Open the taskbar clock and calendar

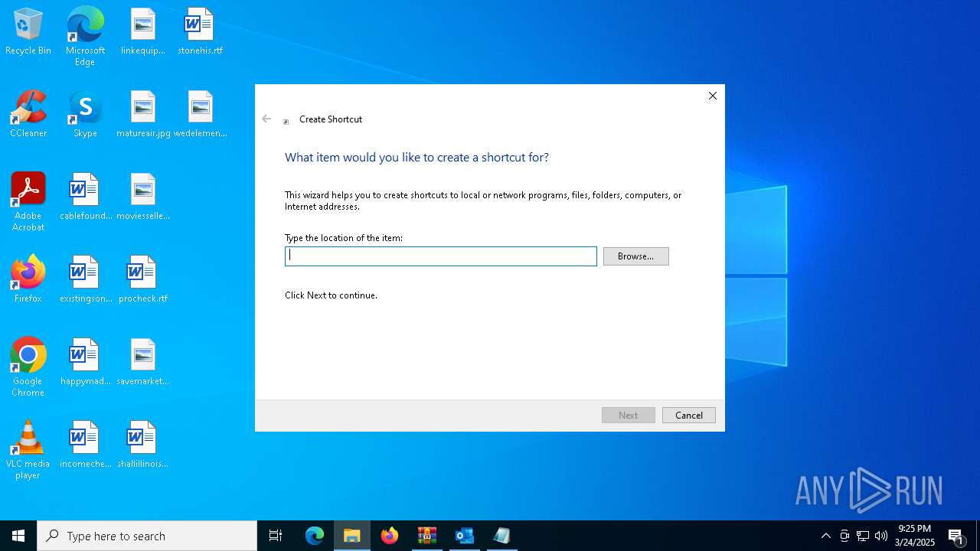pyautogui.click(x=915, y=536)
